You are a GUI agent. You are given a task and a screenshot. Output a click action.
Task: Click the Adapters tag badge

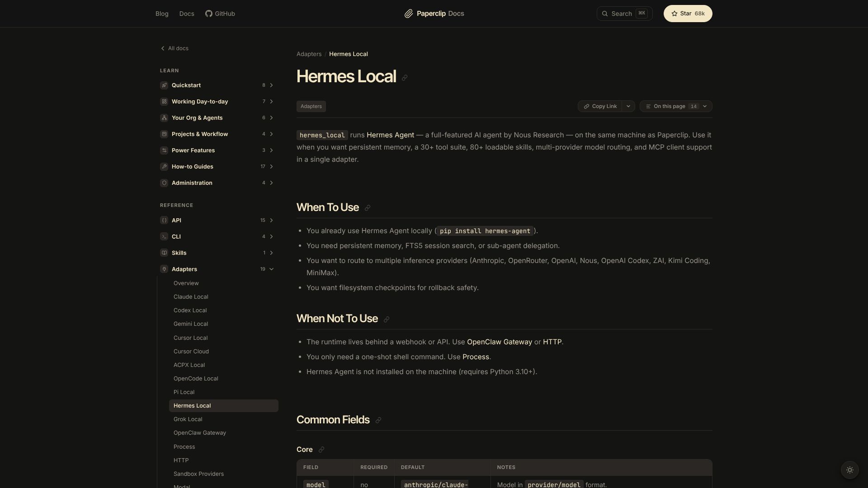click(311, 106)
